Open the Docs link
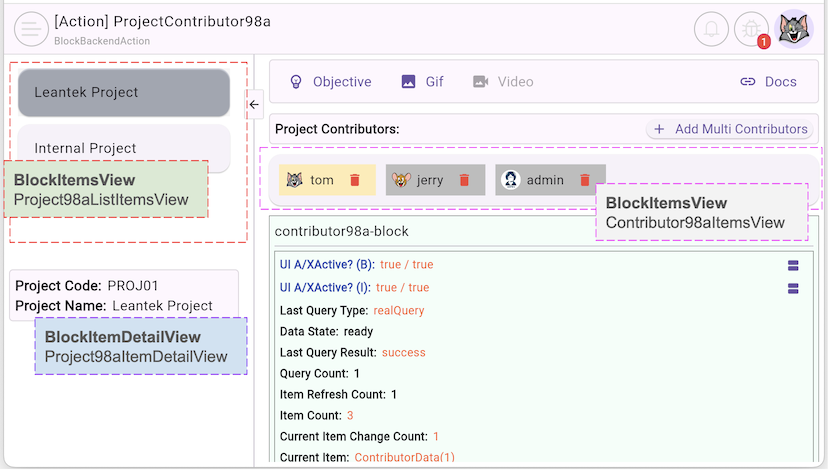828x470 pixels. tap(768, 82)
